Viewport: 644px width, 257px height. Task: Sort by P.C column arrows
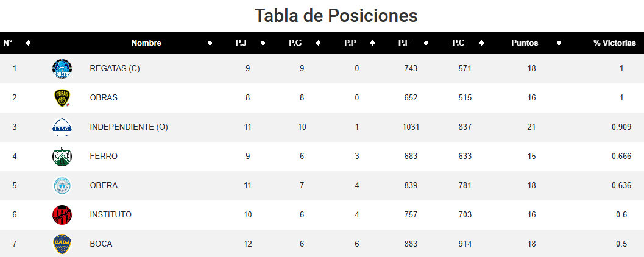click(481, 43)
